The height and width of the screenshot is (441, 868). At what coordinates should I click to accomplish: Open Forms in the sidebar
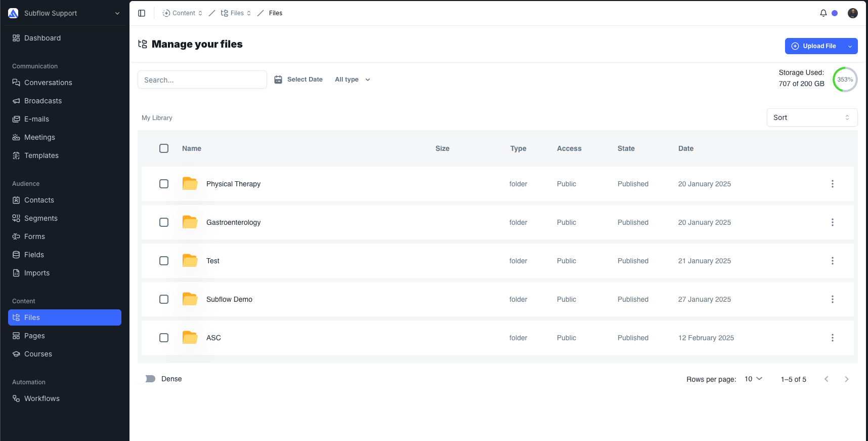pos(65,236)
